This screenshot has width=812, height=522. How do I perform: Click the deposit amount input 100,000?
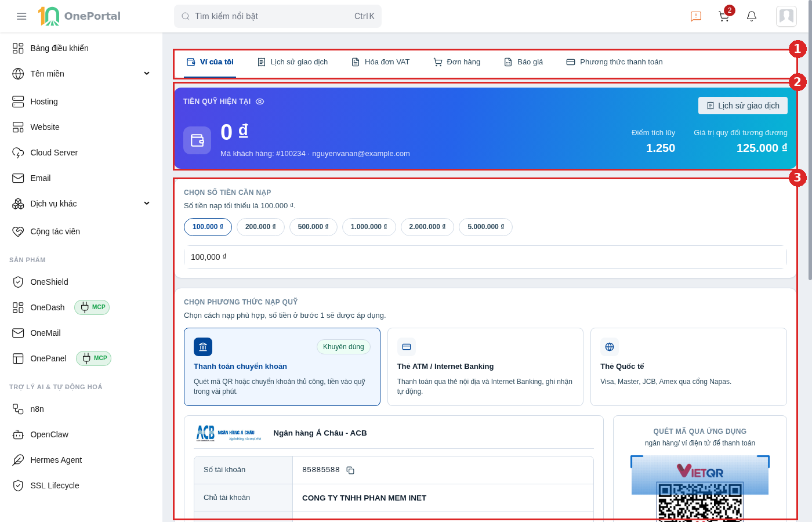point(485,257)
